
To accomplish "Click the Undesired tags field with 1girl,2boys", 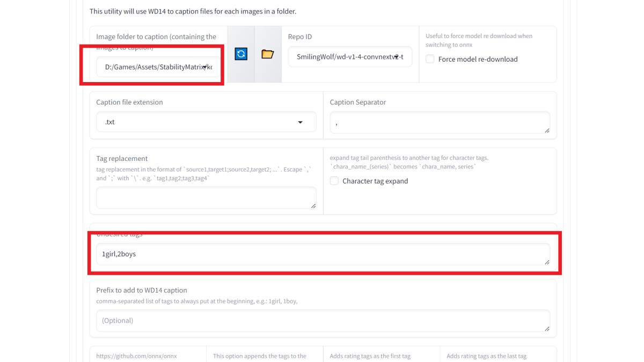I will pyautogui.click(x=322, y=254).
